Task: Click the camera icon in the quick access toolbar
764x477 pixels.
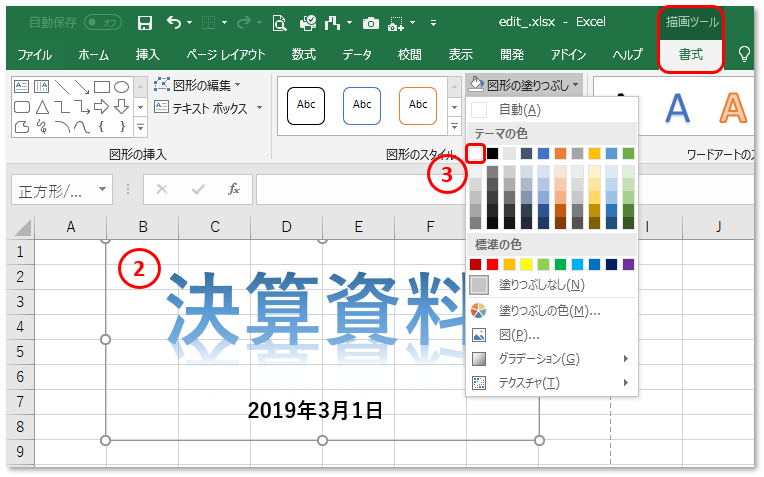Action: [371, 22]
